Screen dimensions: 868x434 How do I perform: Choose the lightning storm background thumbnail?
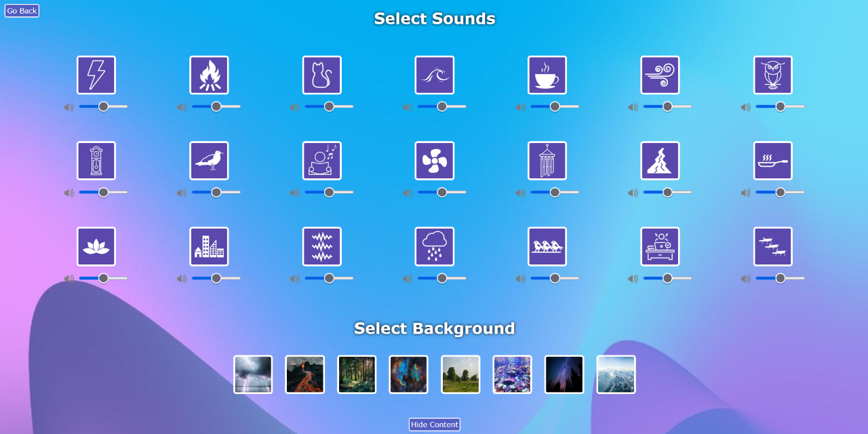pos(253,374)
